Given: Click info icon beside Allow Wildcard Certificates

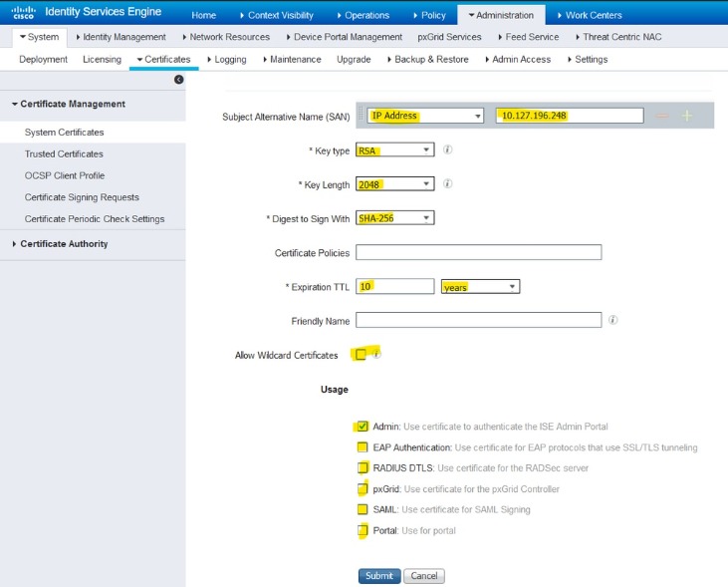Looking at the screenshot, I should (376, 354).
